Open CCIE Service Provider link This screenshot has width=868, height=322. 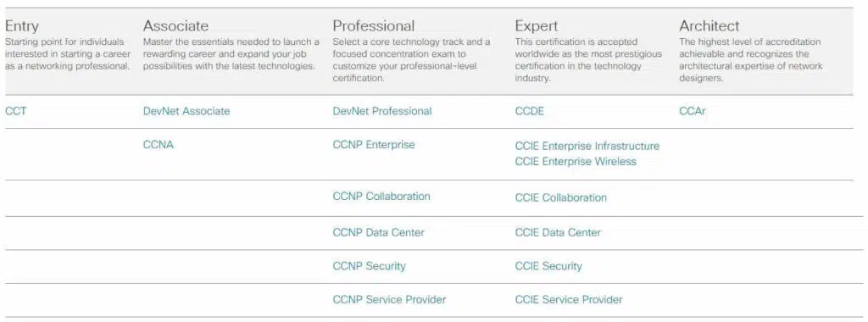[x=569, y=300]
